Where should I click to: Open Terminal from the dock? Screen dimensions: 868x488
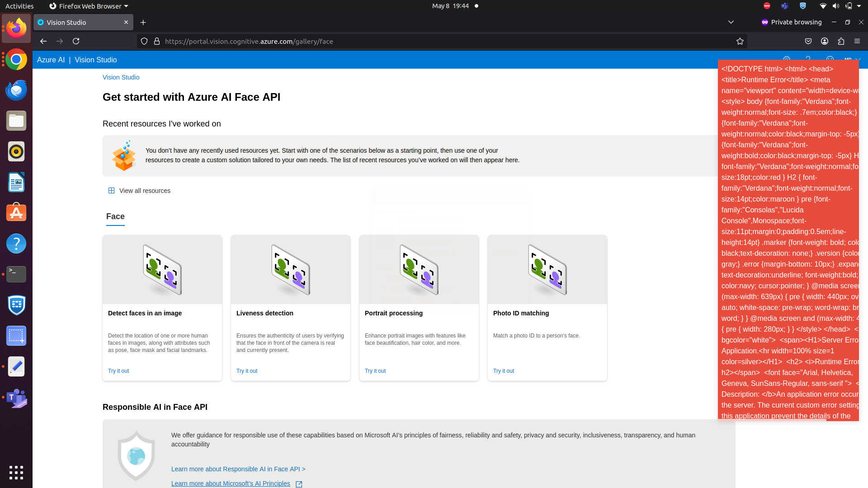16,274
